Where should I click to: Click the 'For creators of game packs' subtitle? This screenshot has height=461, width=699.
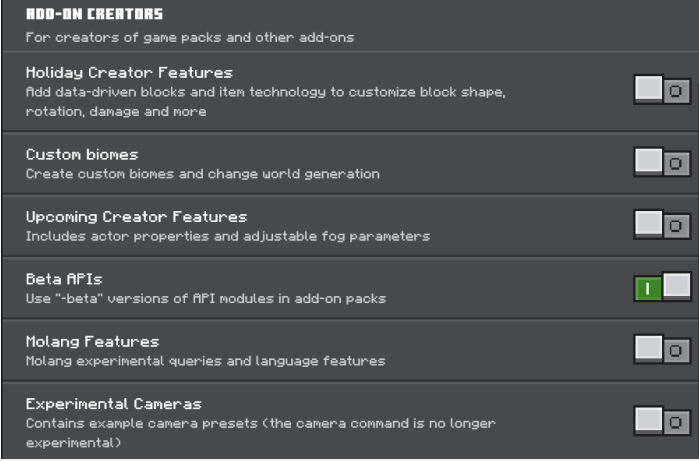(x=190, y=38)
